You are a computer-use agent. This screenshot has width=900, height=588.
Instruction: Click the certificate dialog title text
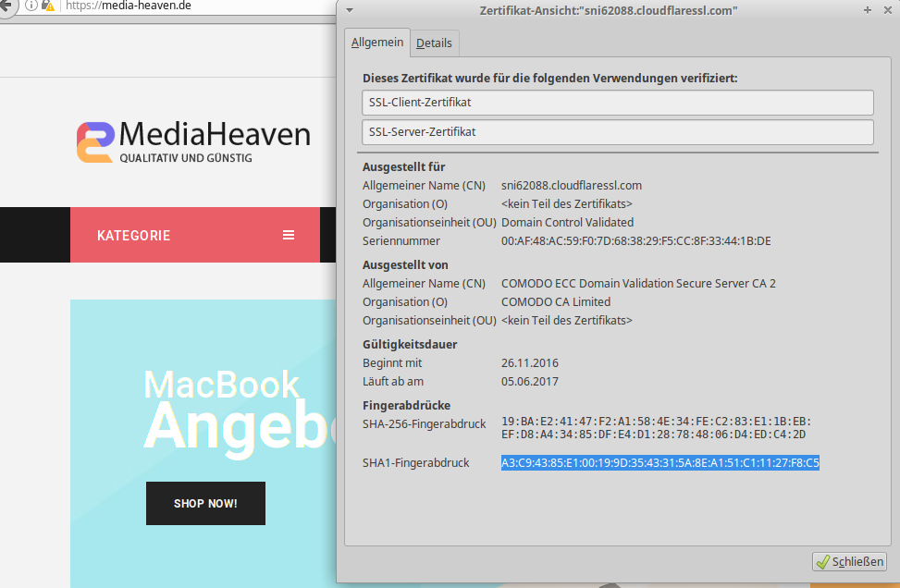pyautogui.click(x=609, y=10)
